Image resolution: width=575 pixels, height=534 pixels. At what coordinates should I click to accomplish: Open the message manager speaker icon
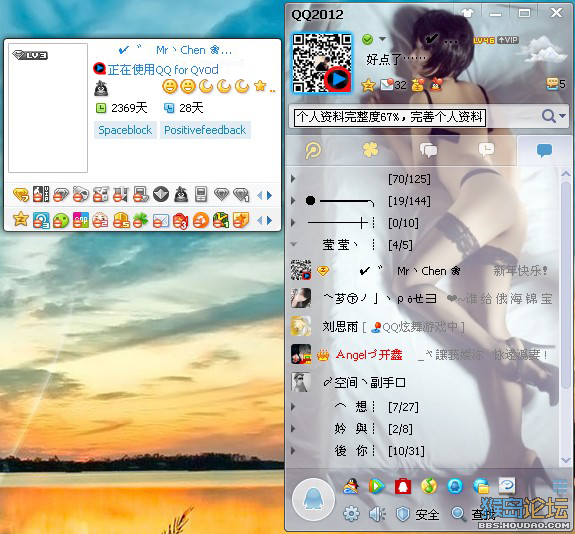[377, 514]
